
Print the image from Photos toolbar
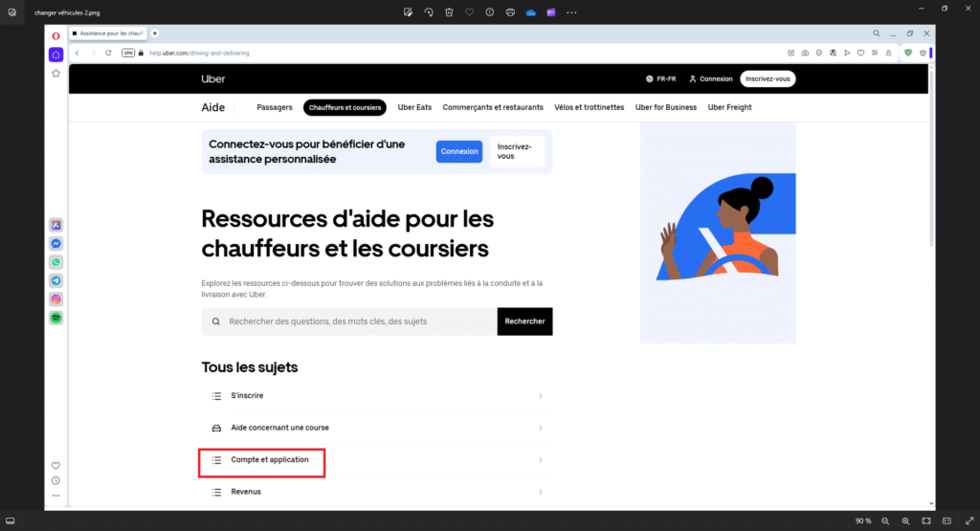[510, 12]
